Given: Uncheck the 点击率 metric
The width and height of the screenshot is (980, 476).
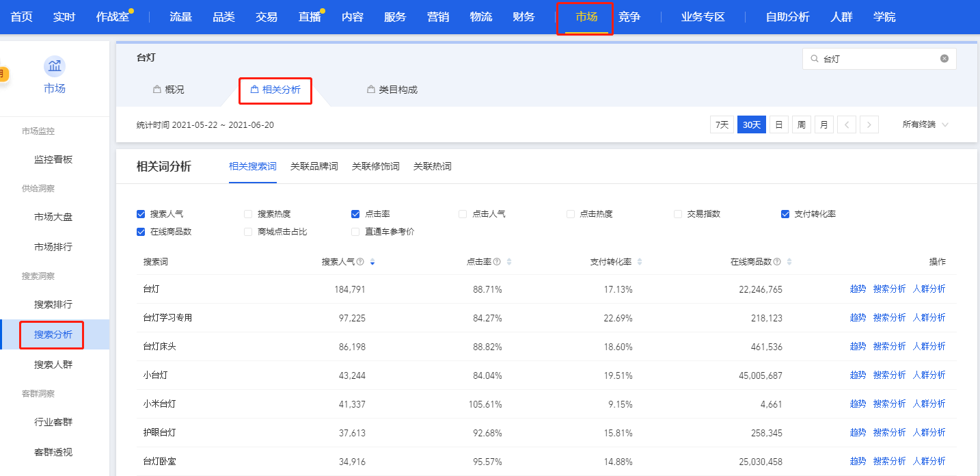Looking at the screenshot, I should tap(355, 214).
